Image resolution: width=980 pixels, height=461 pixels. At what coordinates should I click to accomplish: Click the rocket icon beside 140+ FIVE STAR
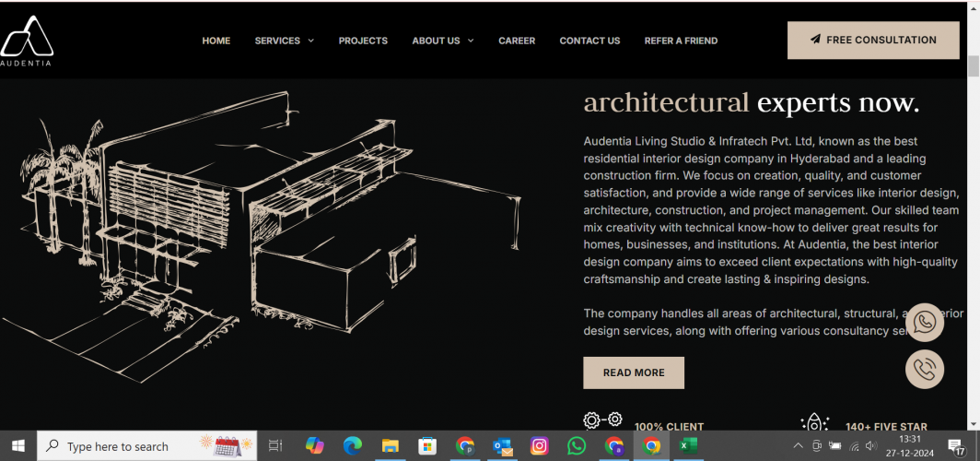point(814,422)
